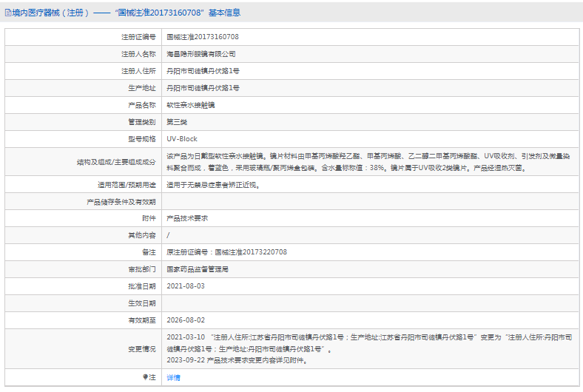Screen dimensions: 583x392
Task: Select model specification UV-Block
Action: pyautogui.click(x=182, y=139)
